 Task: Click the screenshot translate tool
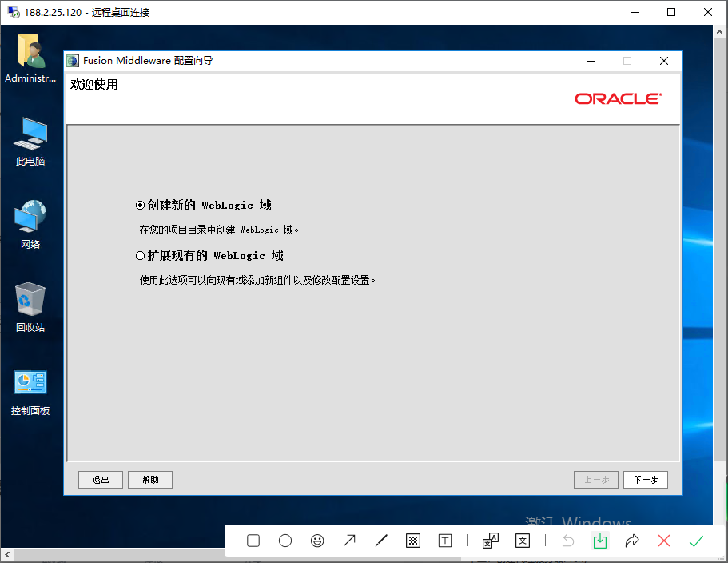tap(491, 541)
